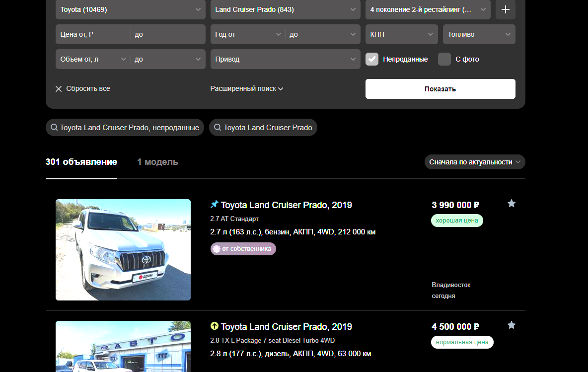
Task: Open first Toyota Land Cruiser Prado, 2019 listing title
Action: [286, 205]
